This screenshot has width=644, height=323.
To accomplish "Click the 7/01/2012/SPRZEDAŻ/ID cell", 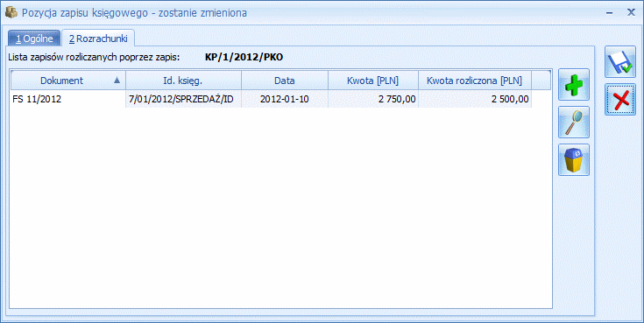I will point(183,99).
